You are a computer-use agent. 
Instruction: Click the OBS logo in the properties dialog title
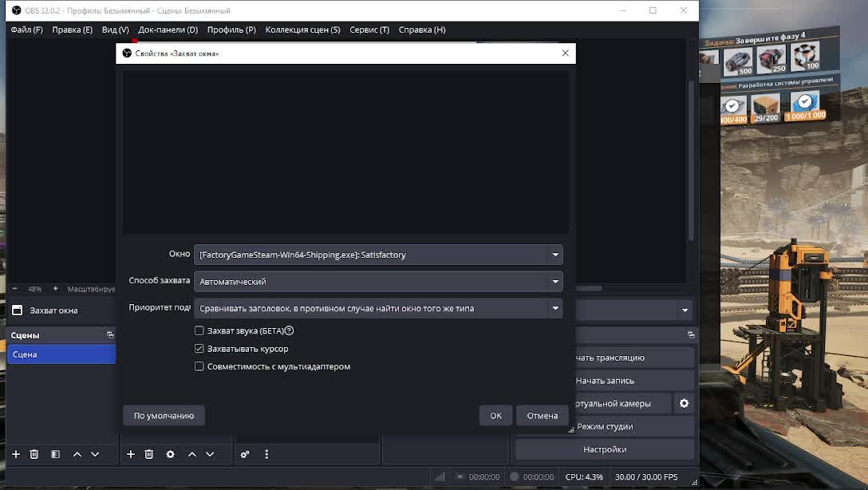click(x=127, y=53)
